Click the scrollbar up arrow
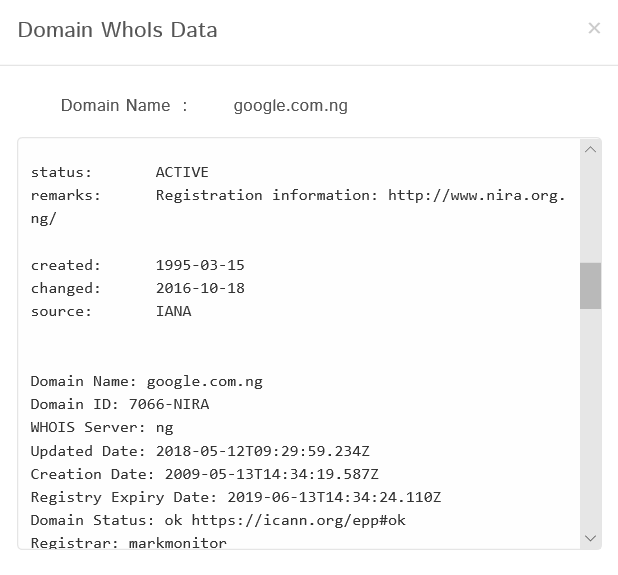The width and height of the screenshot is (618, 575). click(x=590, y=150)
